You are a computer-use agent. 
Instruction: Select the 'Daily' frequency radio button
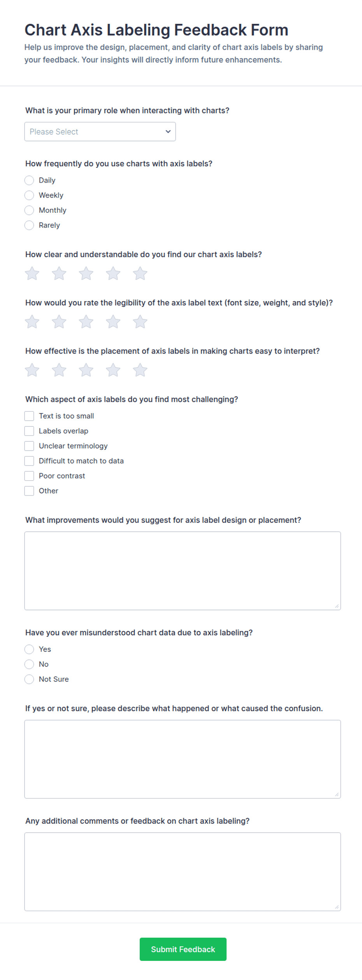(x=29, y=180)
